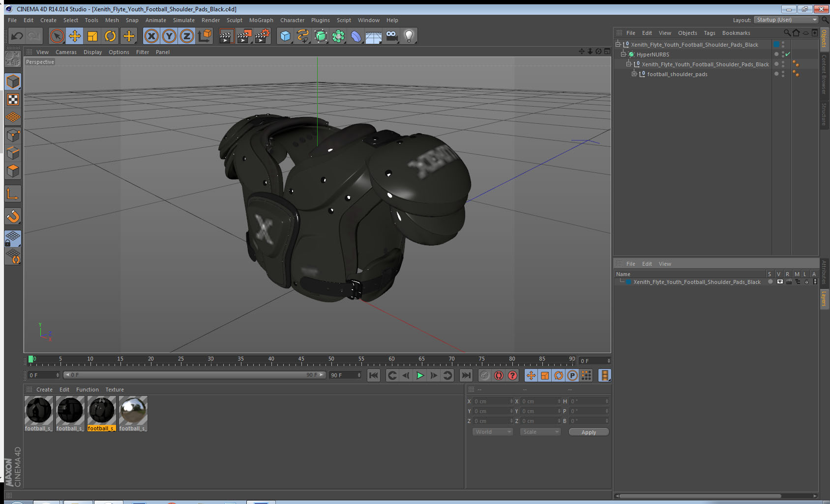Select the third highlighted football material
Screen dimensions: 830x504
point(101,414)
